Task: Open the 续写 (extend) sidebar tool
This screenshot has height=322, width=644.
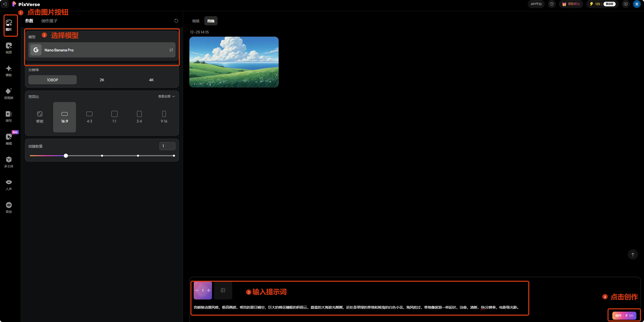Action: [x=9, y=116]
